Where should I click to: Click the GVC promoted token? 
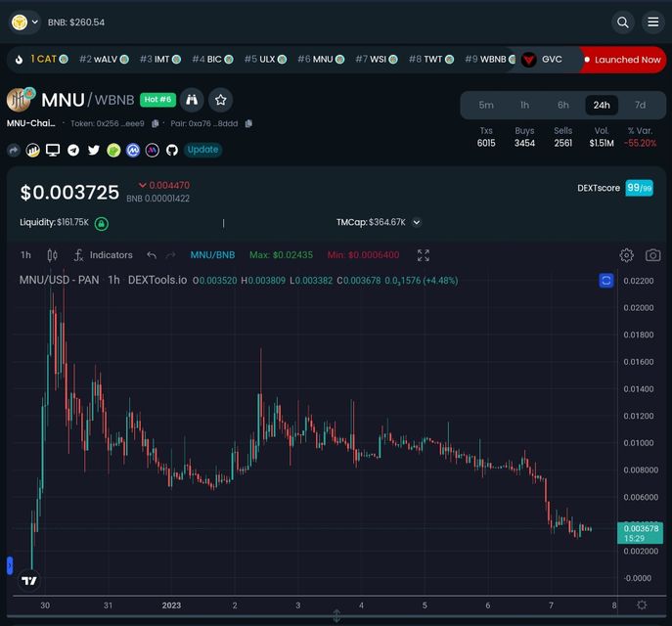542,60
